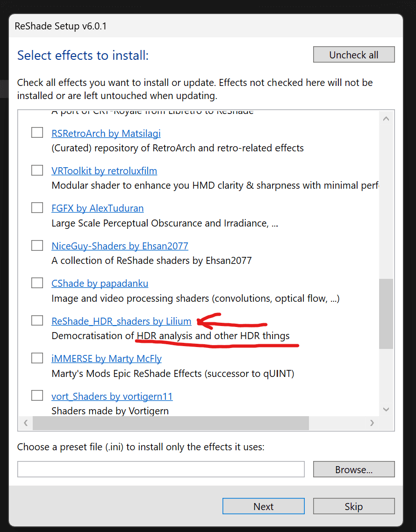The height and width of the screenshot is (532, 416).
Task: Click text 'Large Scale Perceptual Obscurance and Irradiance'
Action: pyautogui.click(x=160, y=223)
